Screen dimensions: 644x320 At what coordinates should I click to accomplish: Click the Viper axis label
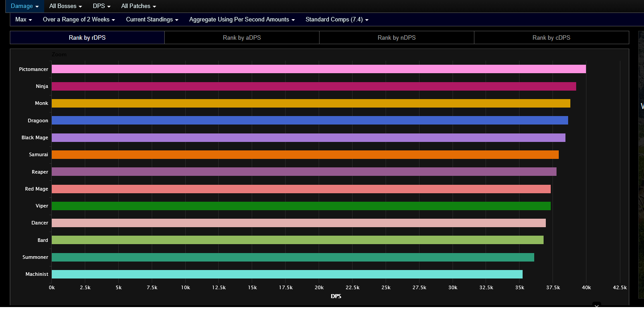point(42,206)
